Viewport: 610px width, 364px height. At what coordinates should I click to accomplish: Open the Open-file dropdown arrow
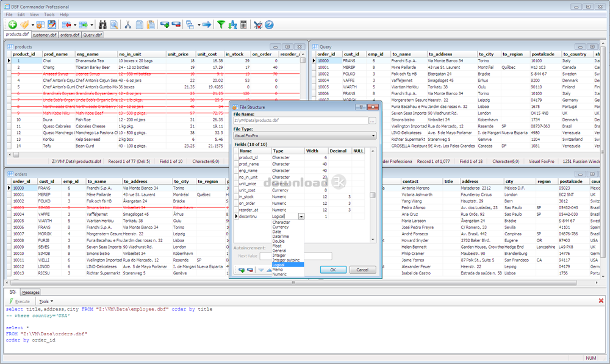click(33, 25)
